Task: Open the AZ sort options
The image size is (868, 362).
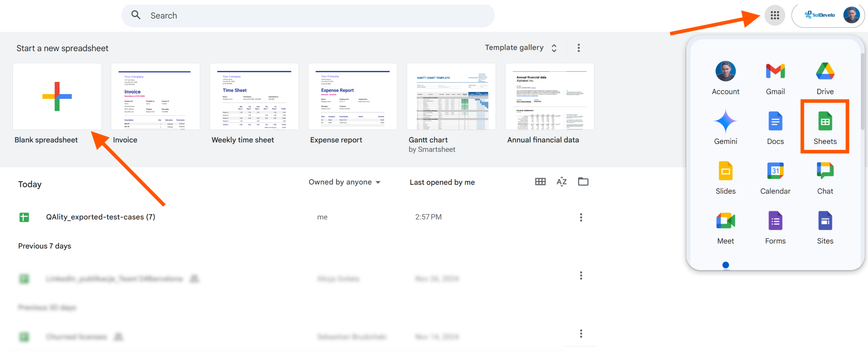Action: [561, 182]
